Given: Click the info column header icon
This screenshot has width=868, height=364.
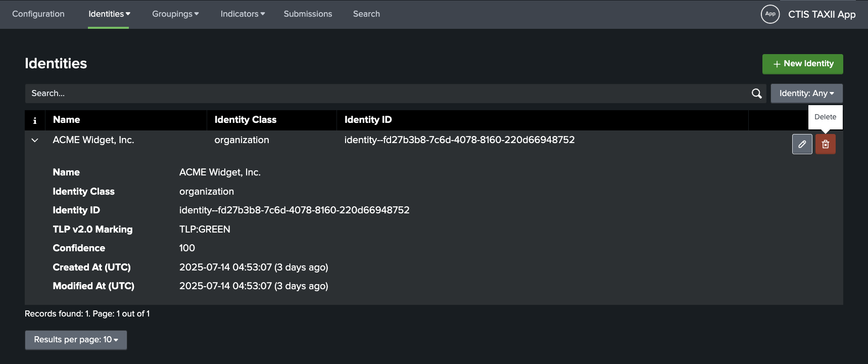Looking at the screenshot, I should point(35,120).
